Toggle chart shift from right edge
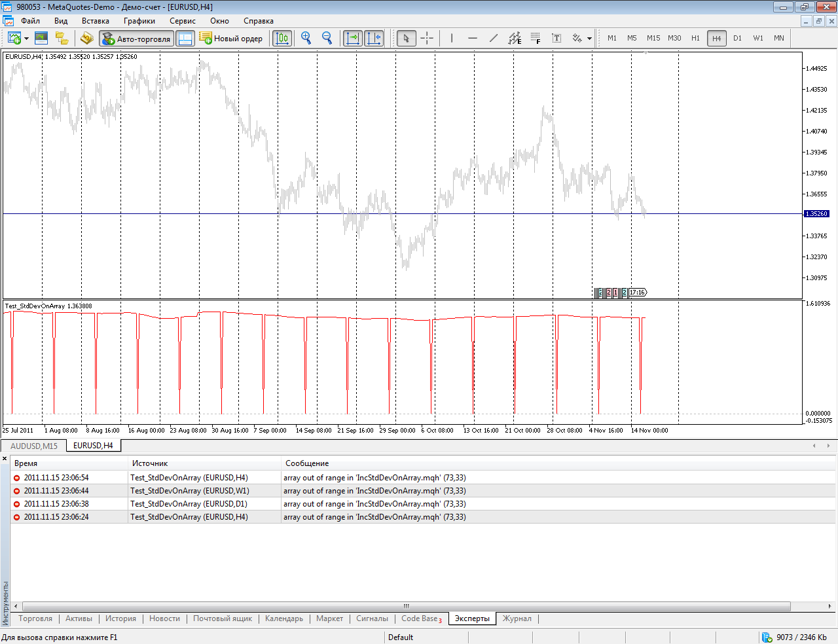The width and height of the screenshot is (838, 644). (374, 38)
